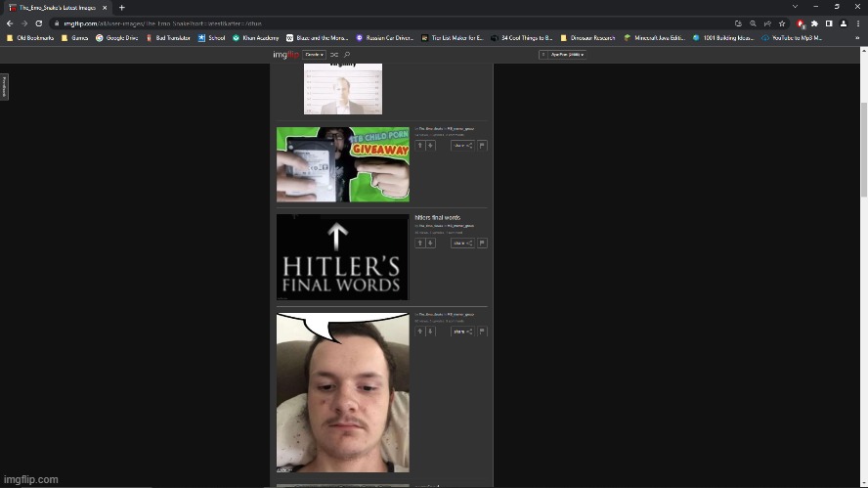Open the user account dropdown in header
The height and width of the screenshot is (488, 868).
click(565, 55)
